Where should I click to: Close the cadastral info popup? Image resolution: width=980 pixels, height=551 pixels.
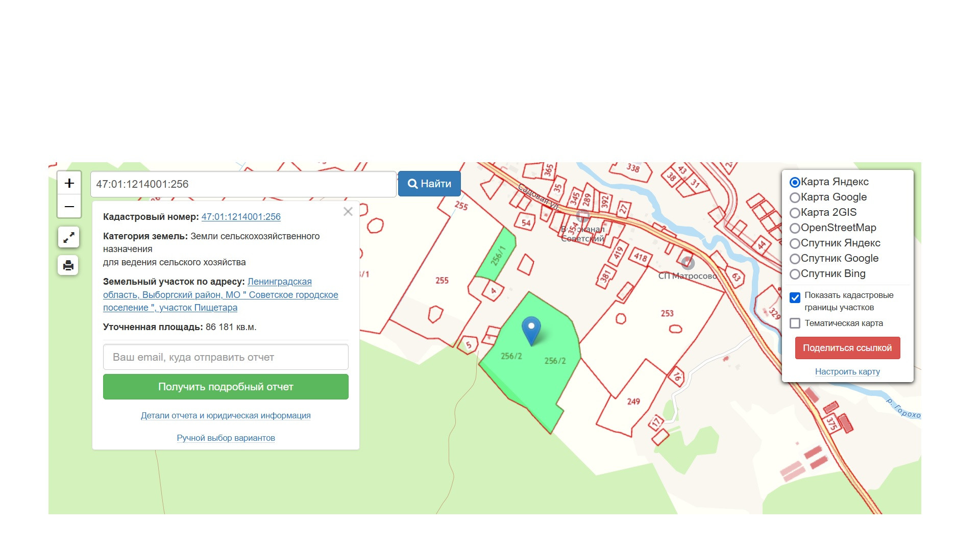[348, 212]
